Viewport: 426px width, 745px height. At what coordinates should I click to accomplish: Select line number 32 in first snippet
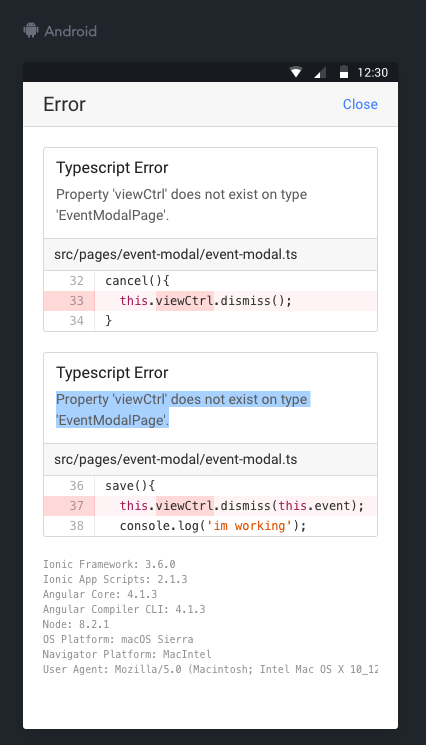click(76, 281)
